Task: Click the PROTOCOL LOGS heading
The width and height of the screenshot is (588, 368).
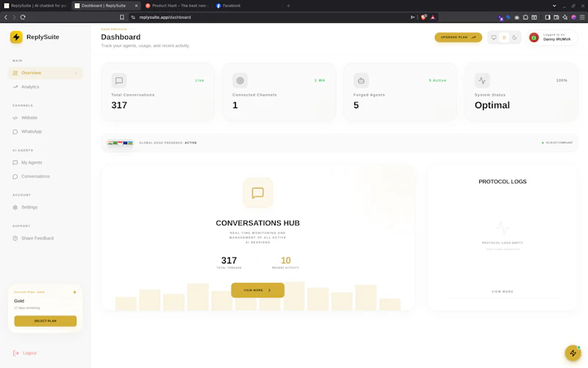Action: (503, 182)
